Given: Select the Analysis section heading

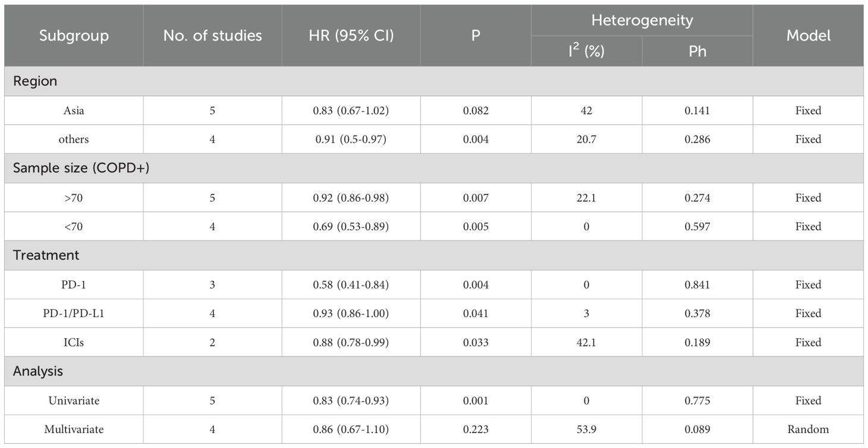Looking at the screenshot, I should tap(38, 372).
